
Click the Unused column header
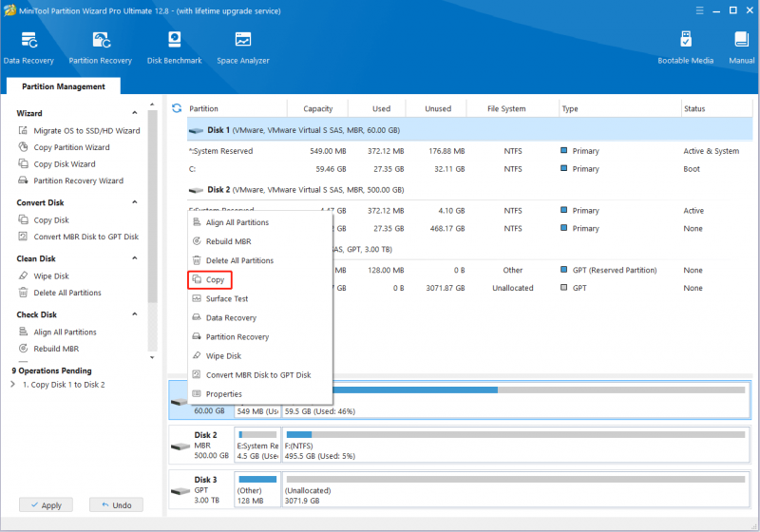tap(438, 108)
